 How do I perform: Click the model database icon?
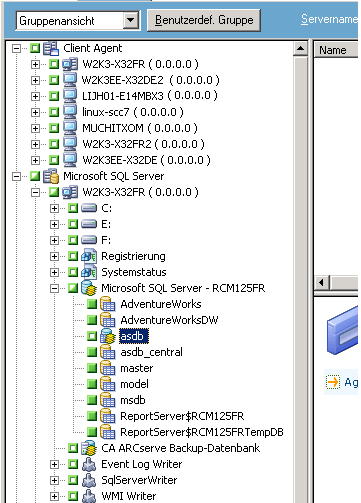tap(108, 384)
